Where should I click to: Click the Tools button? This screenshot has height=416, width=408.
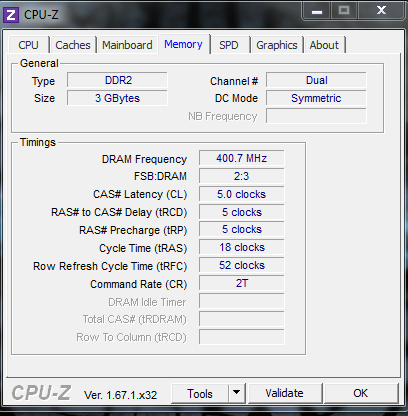pyautogui.click(x=200, y=394)
